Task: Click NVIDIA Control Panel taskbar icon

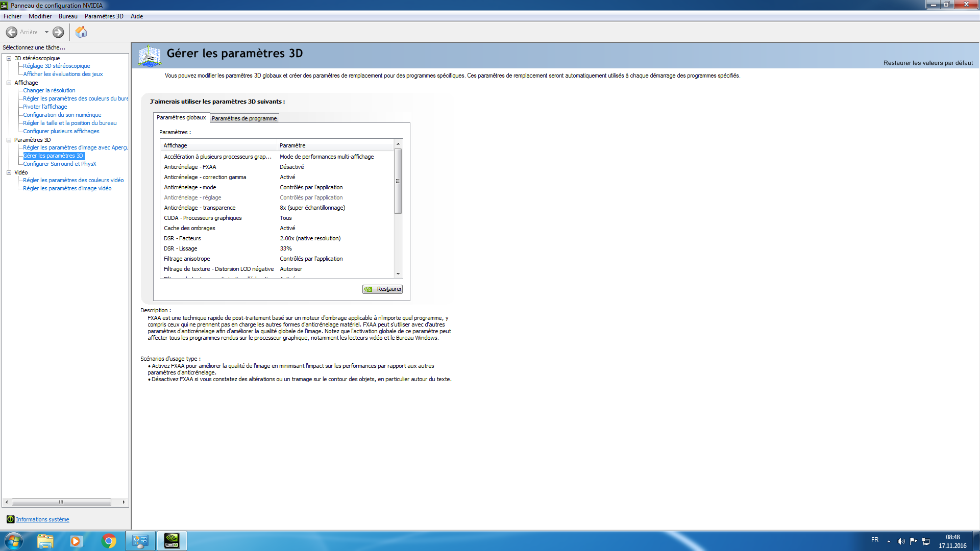Action: 172,541
